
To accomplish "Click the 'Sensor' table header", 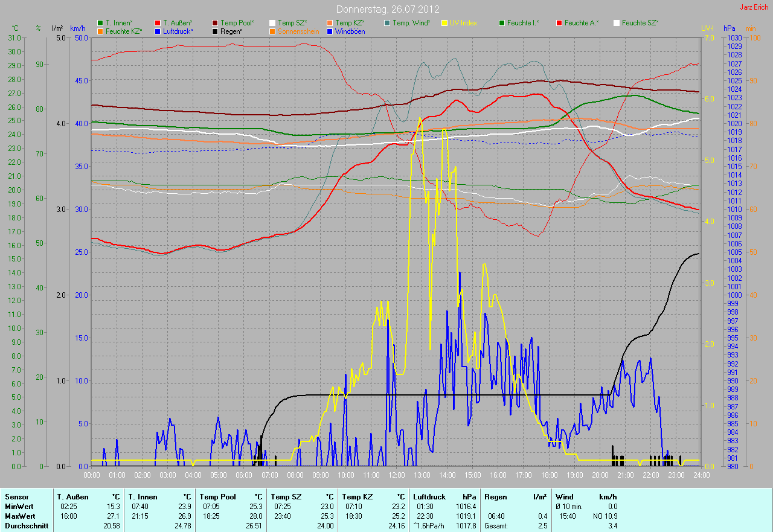I will (x=16, y=497).
